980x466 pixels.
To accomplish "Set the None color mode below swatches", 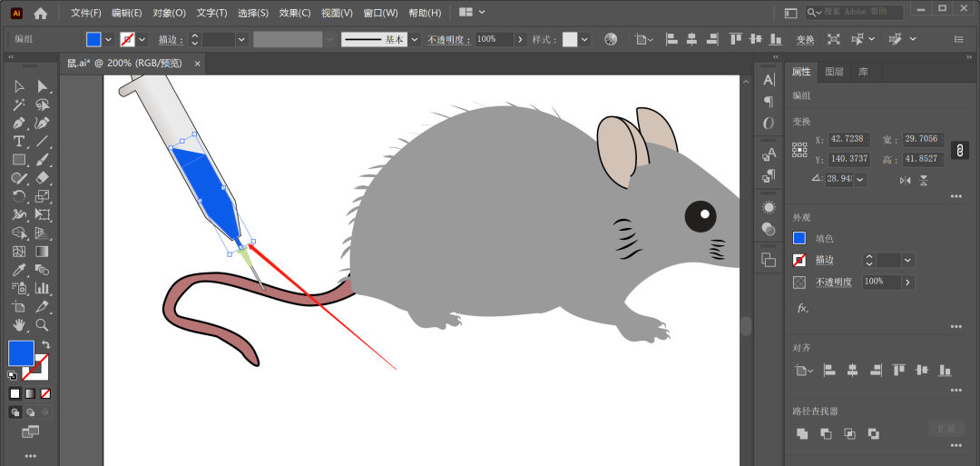I will pos(45,393).
